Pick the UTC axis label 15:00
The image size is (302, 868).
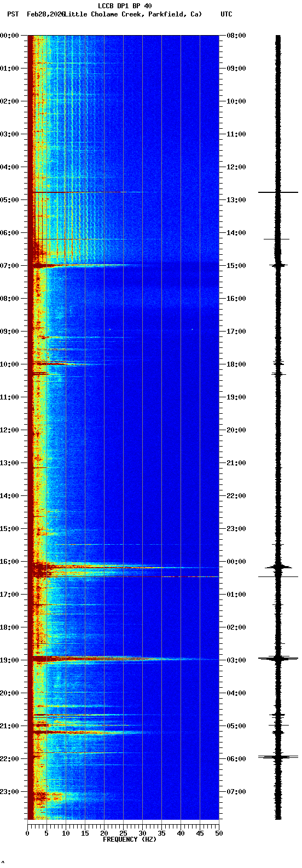click(236, 266)
